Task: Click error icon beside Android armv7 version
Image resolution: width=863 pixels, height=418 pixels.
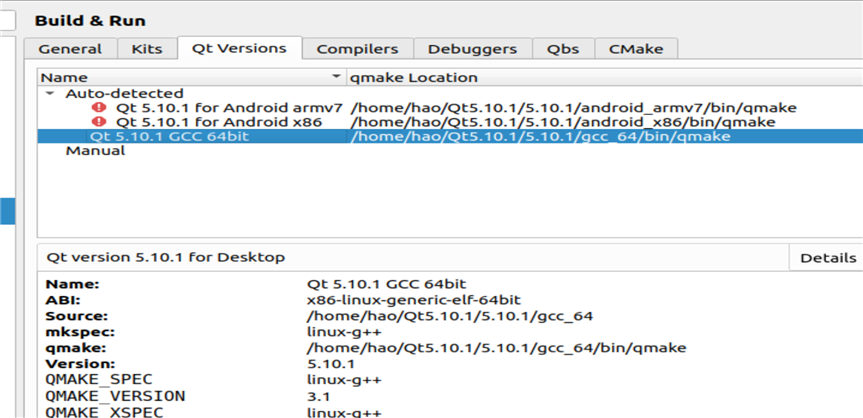Action: (x=100, y=107)
